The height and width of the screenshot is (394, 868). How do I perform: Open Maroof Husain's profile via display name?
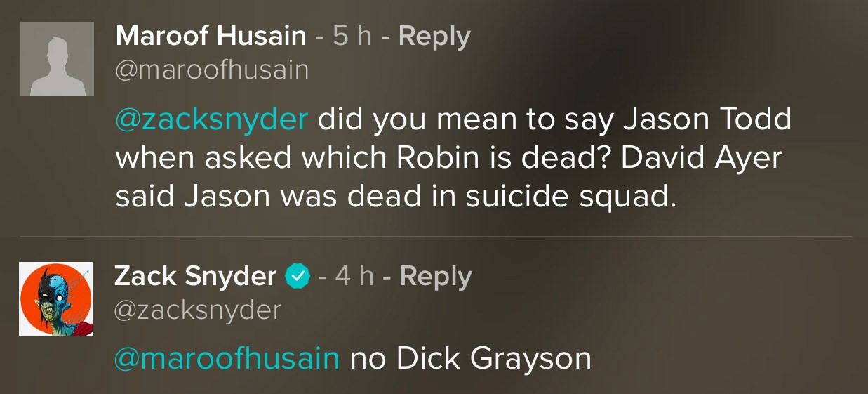coord(211,36)
